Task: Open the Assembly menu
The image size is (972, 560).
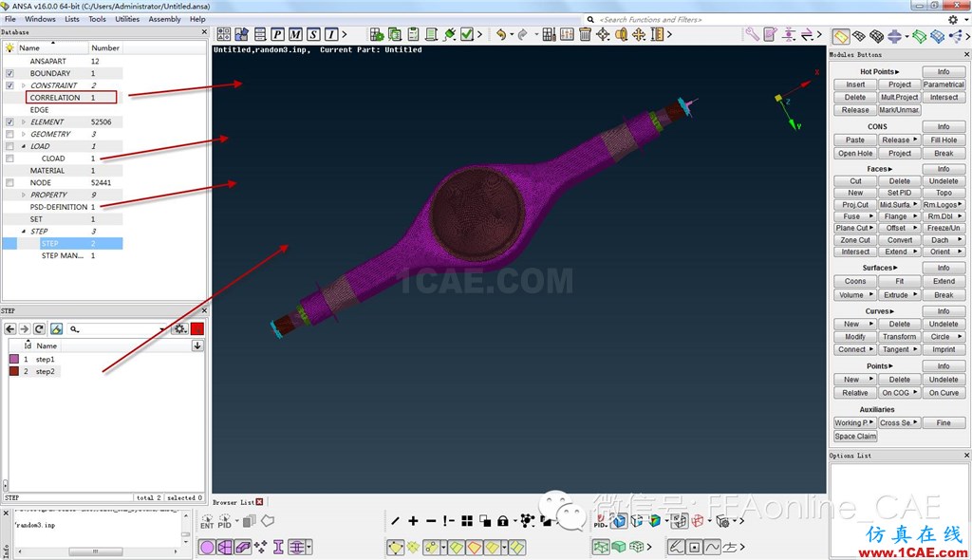Action: click(x=164, y=19)
